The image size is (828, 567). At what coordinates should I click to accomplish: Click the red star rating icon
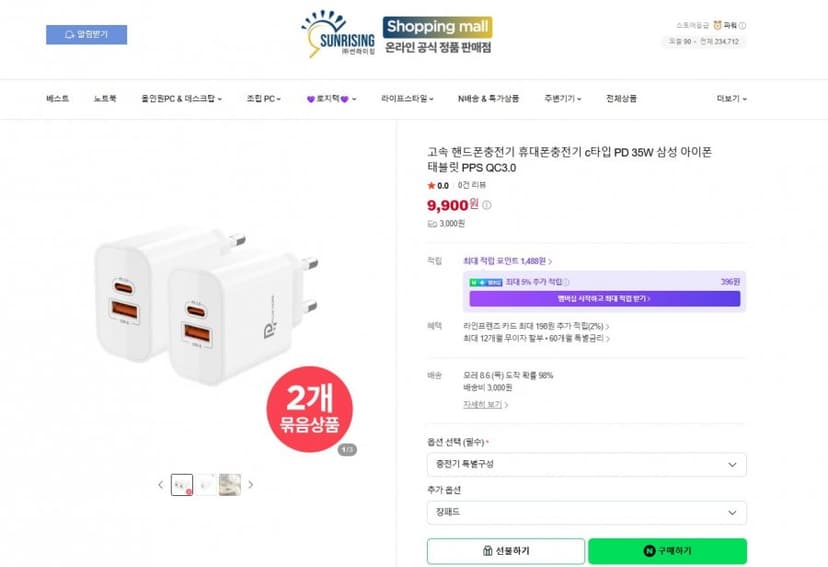(x=431, y=185)
